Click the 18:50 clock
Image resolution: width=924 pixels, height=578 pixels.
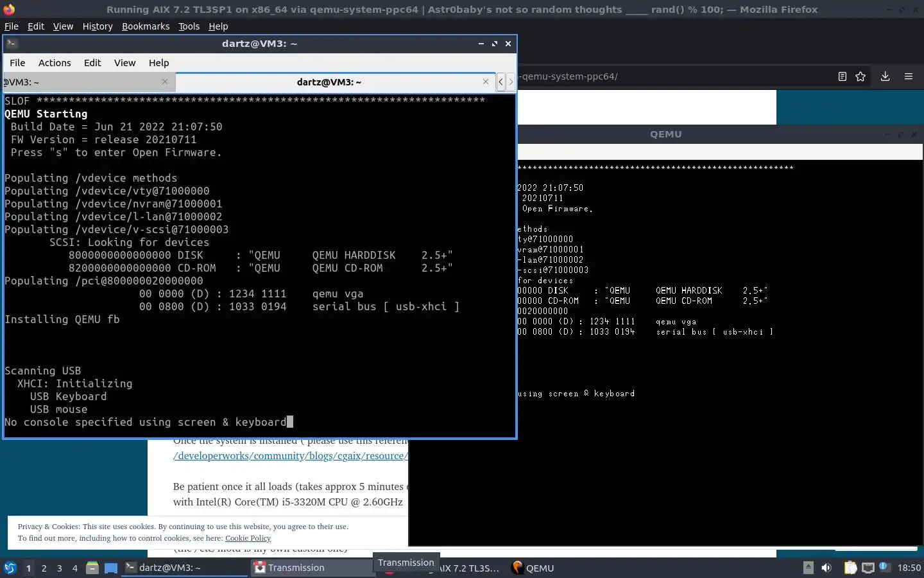coord(909,568)
